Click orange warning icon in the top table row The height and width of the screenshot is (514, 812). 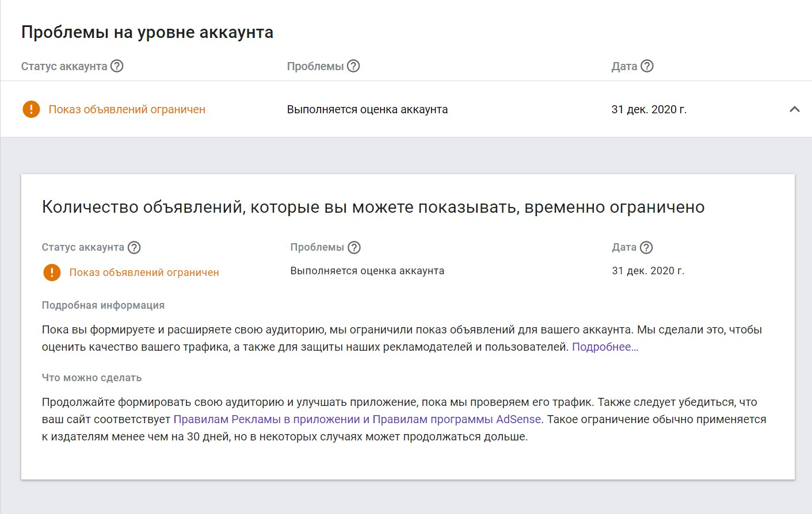point(31,109)
